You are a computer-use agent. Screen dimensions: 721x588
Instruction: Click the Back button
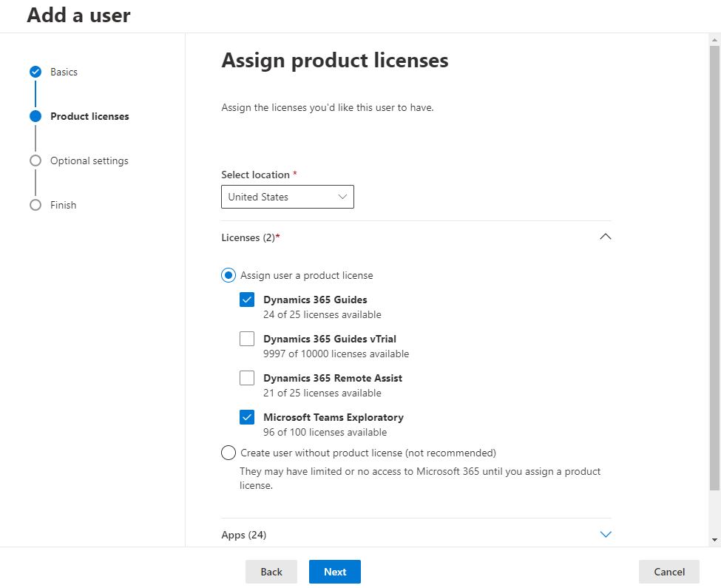click(271, 571)
